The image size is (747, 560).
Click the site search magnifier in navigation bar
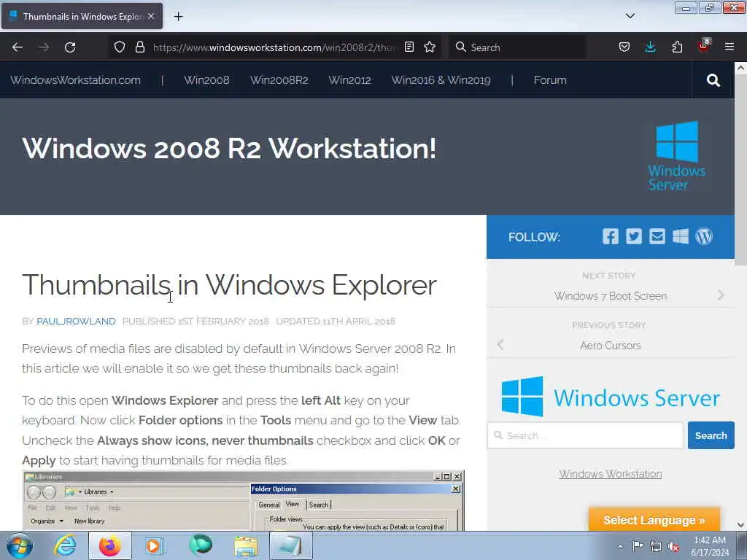click(713, 80)
